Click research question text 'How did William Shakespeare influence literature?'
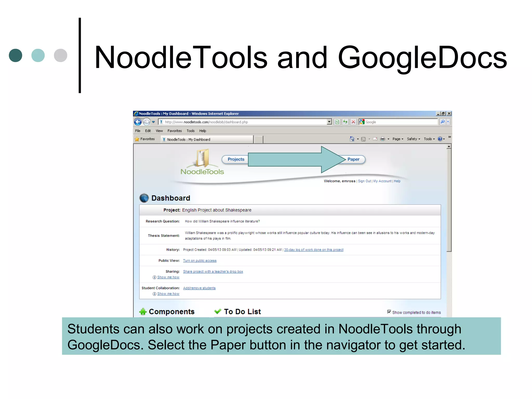 coord(222,221)
